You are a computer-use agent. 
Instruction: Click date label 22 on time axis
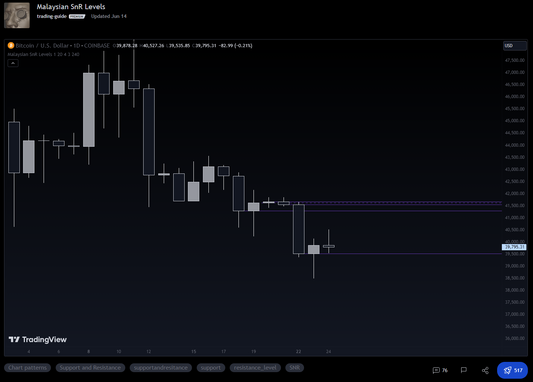click(298, 351)
